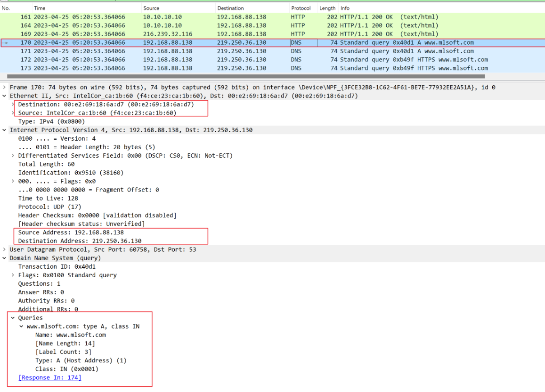This screenshot has width=545, height=392.
Task: Select the Destination Address: 219.250.36.130 field
Action: (x=80, y=241)
